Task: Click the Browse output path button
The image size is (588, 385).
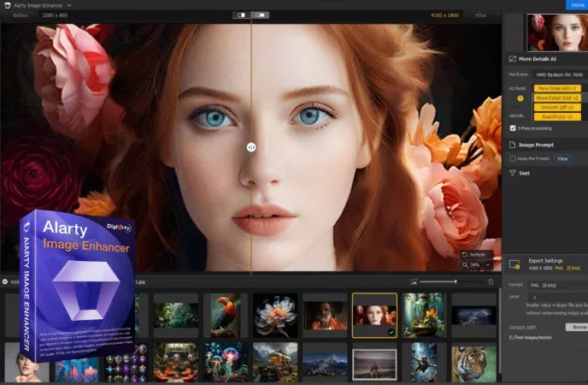Action: (576, 327)
